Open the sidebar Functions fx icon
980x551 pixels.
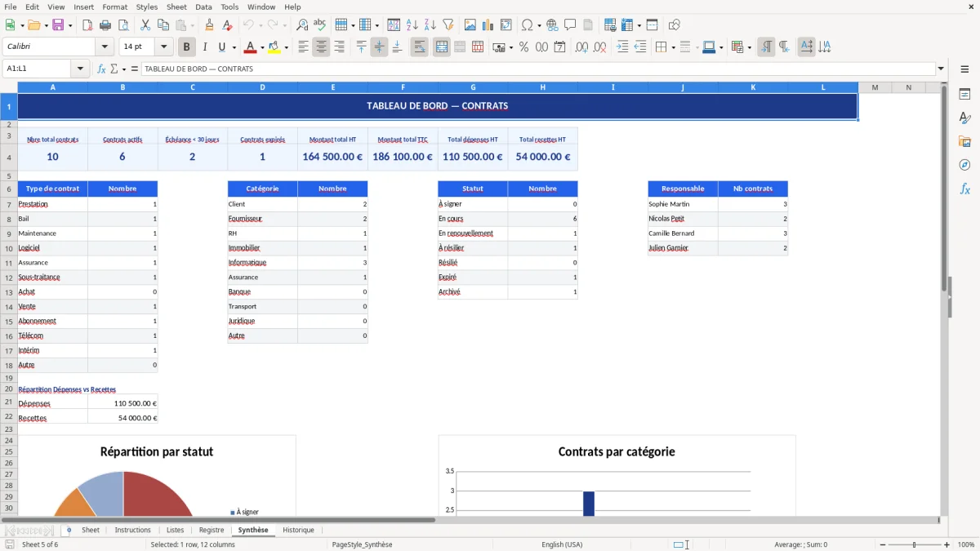(x=964, y=189)
